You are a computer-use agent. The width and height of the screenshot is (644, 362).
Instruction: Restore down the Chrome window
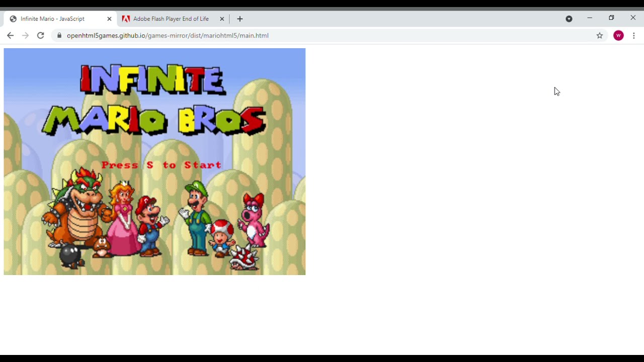click(x=611, y=18)
